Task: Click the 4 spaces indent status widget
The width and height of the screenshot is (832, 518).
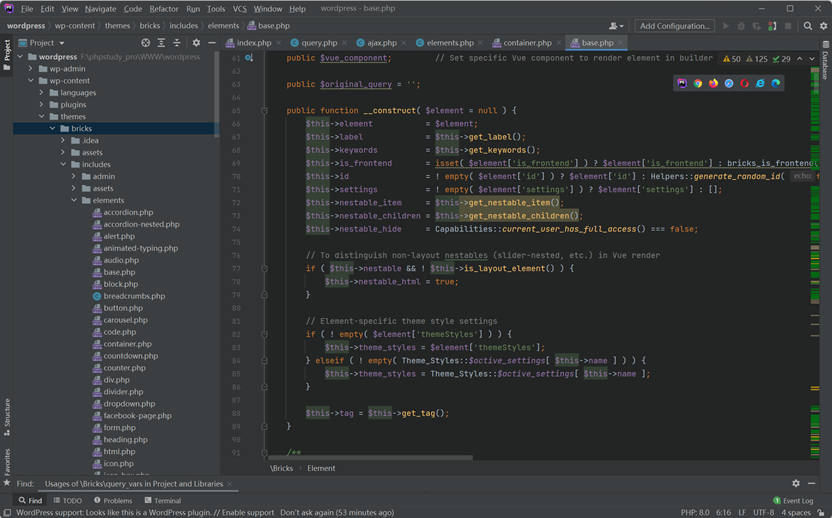Action: 796,513
